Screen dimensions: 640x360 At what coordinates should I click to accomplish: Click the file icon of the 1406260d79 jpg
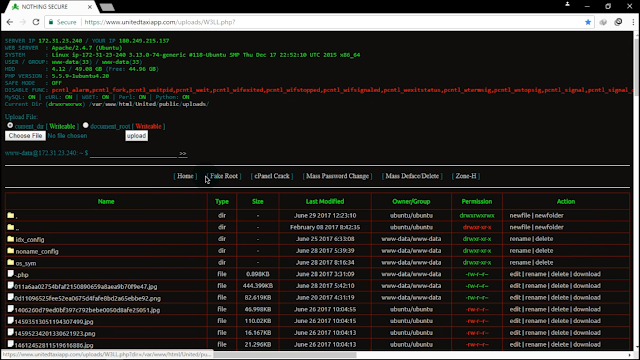[x=11, y=309]
